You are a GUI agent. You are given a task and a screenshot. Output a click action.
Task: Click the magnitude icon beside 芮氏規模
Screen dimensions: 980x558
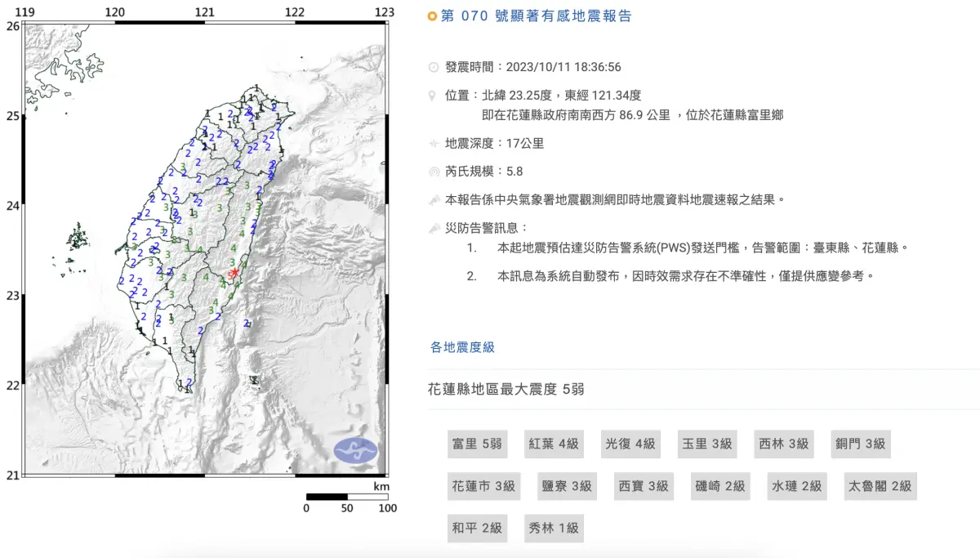[x=433, y=172]
